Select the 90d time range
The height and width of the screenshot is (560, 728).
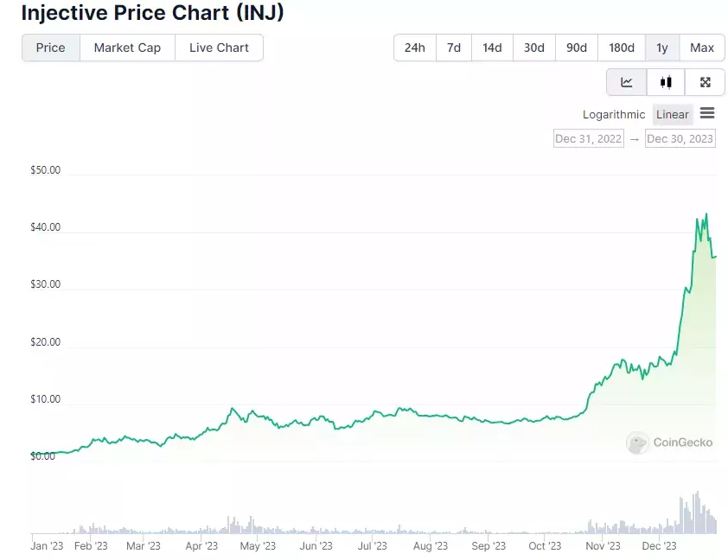pyautogui.click(x=577, y=48)
